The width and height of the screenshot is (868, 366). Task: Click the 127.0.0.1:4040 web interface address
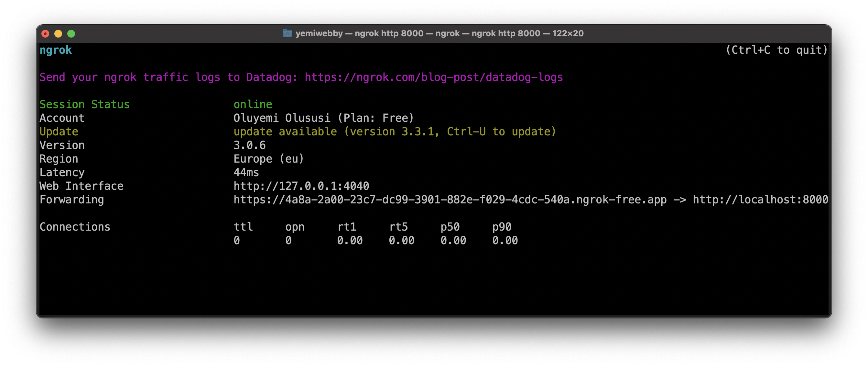301,186
